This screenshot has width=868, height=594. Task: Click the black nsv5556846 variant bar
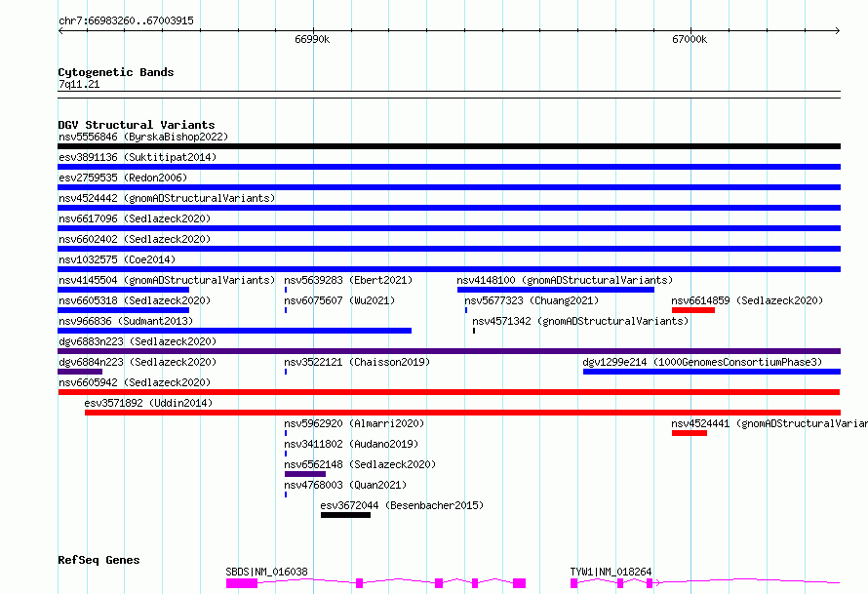pos(449,146)
